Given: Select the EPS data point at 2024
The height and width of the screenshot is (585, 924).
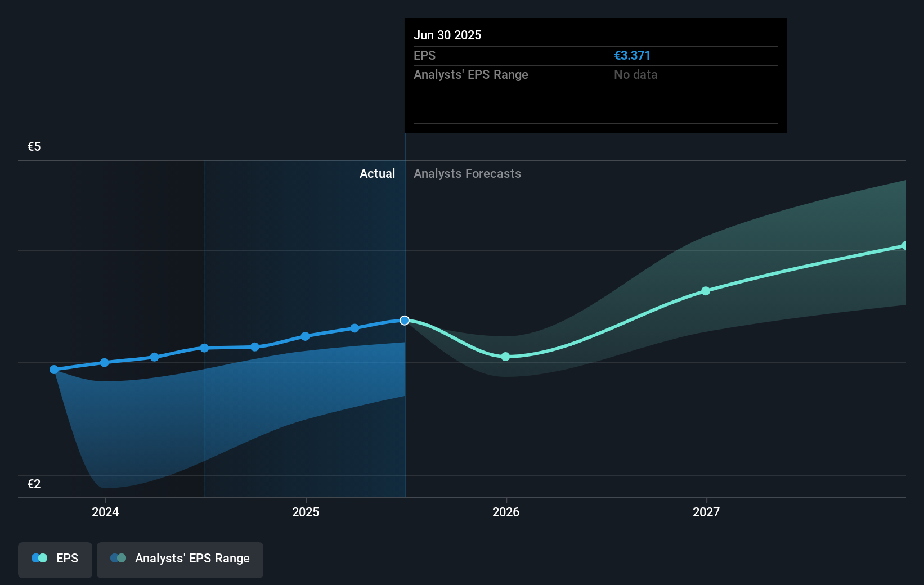Looking at the screenshot, I should click(x=105, y=362).
